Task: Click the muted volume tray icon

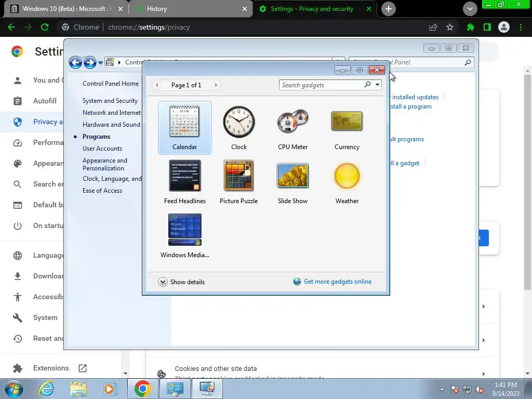Action: coord(480,389)
